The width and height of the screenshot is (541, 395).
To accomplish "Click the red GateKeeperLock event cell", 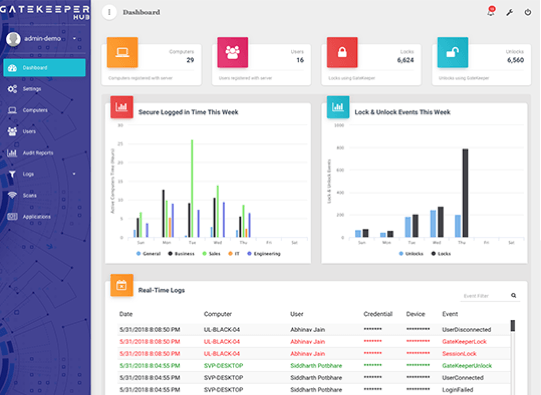I will pos(464,342).
